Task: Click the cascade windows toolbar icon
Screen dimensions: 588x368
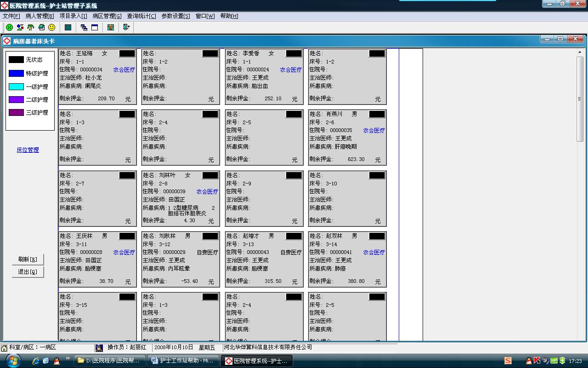Action: click(84, 28)
